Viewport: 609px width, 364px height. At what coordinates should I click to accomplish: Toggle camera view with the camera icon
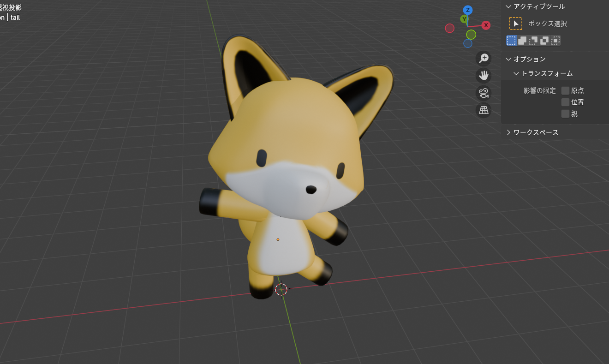(484, 93)
